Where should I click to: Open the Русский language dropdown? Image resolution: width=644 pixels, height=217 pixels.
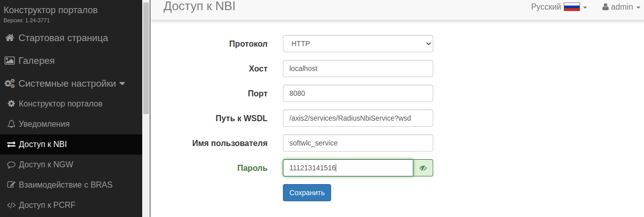pyautogui.click(x=559, y=7)
